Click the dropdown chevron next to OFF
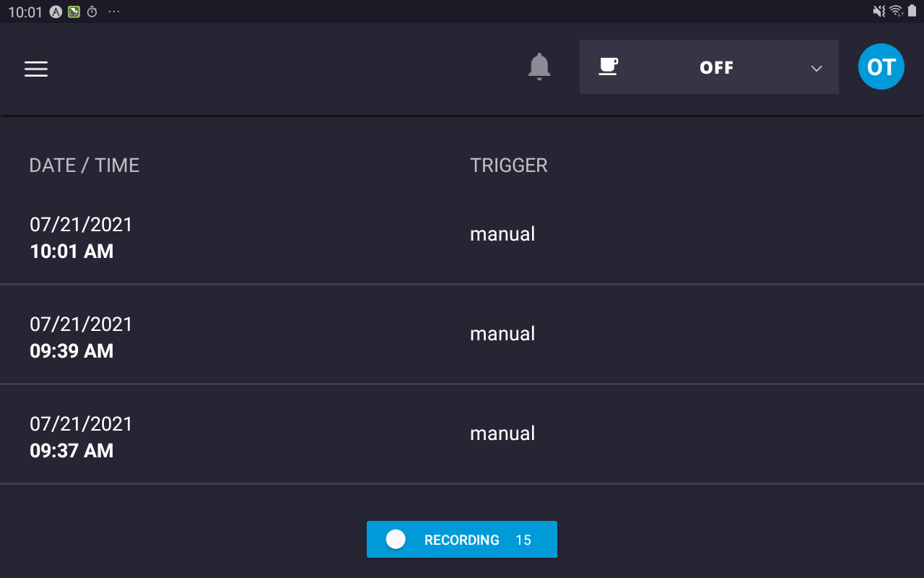The image size is (924, 578). pos(816,68)
